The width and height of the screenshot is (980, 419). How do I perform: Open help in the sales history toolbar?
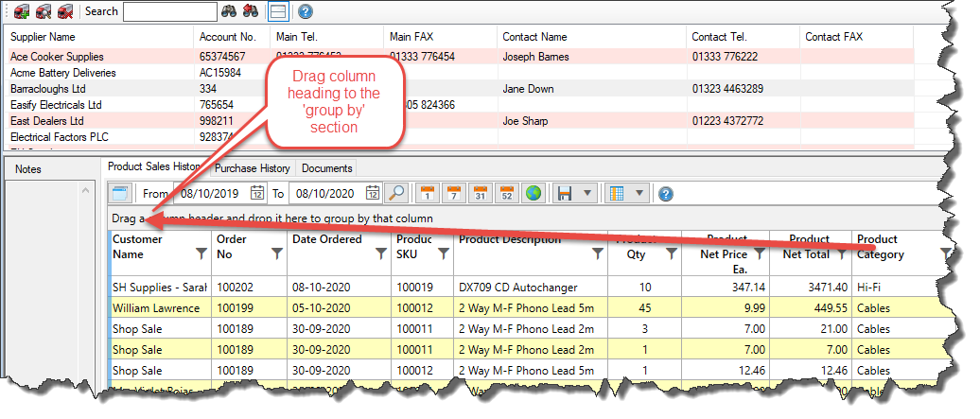pos(665,193)
